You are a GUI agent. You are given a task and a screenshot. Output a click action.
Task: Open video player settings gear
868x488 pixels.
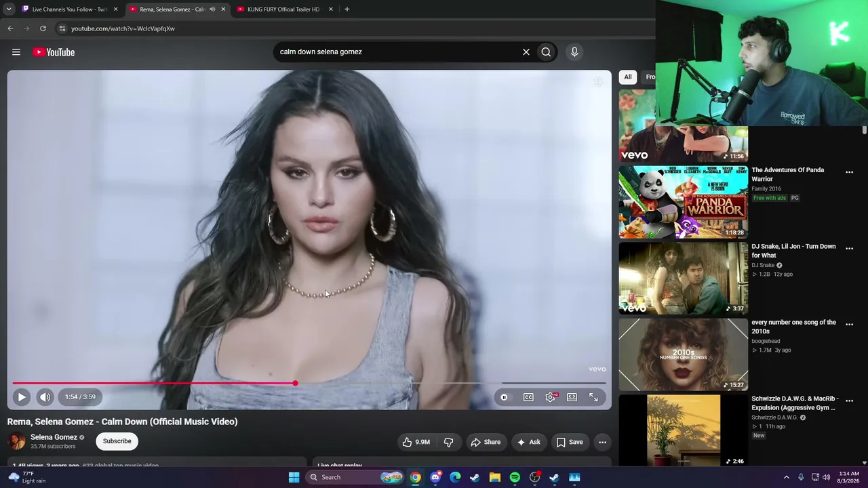coord(550,397)
